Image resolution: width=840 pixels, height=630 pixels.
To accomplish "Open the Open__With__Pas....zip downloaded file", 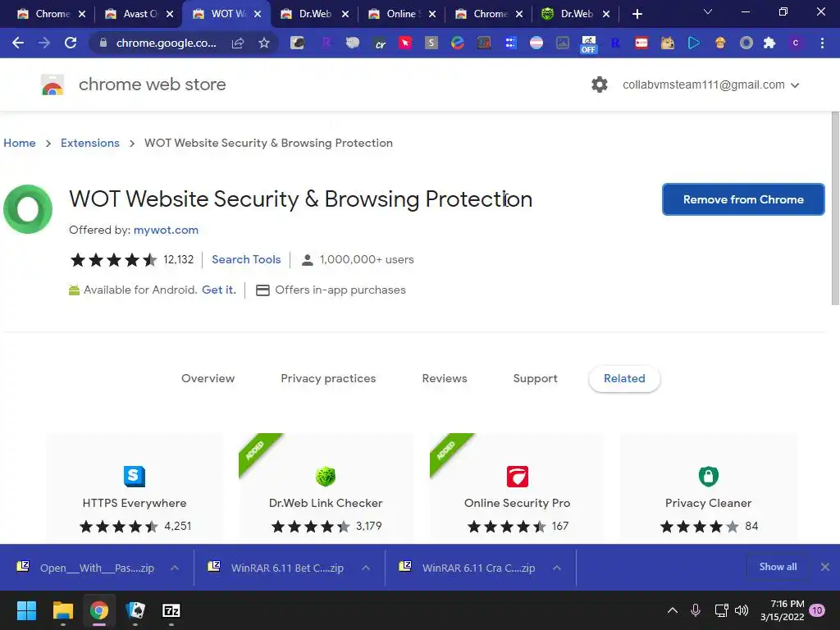I will [97, 568].
